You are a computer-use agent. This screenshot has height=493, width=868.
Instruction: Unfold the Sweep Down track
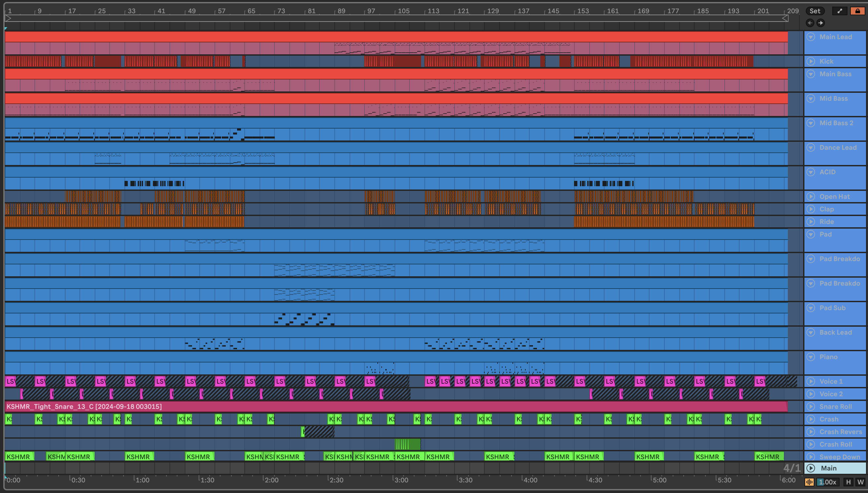[811, 457]
